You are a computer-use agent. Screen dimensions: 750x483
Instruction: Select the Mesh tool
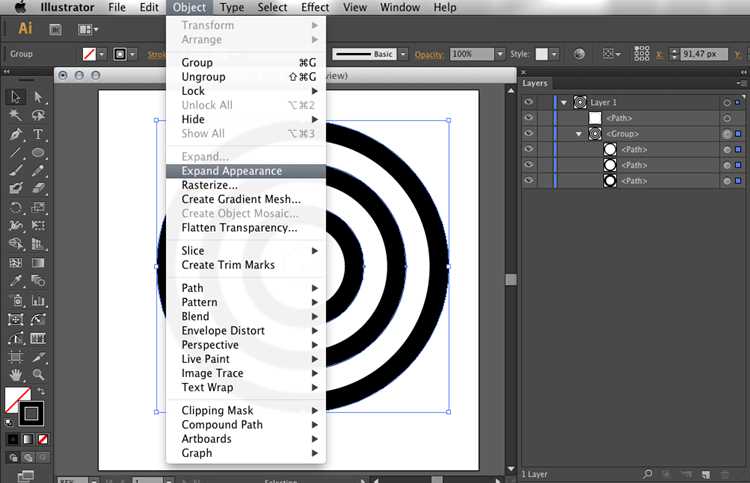16,263
